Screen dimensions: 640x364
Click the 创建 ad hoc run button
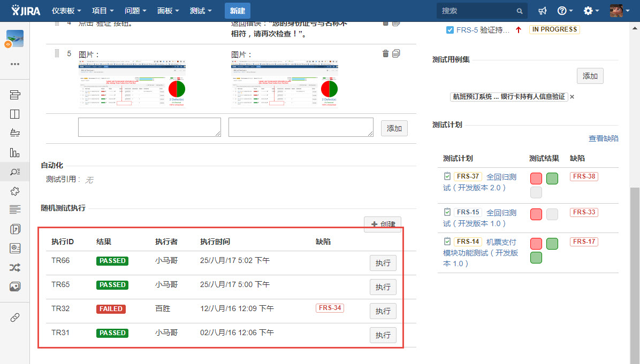383,224
